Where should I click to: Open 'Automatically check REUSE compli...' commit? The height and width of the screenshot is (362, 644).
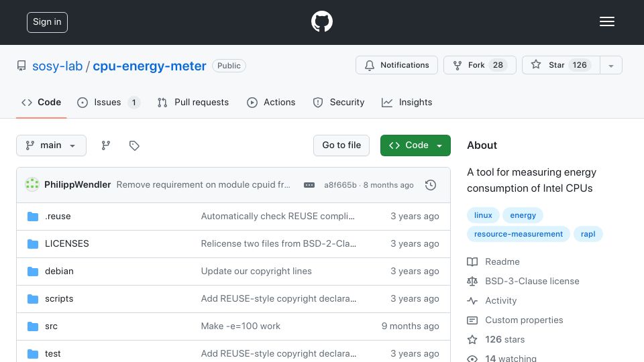tap(278, 217)
